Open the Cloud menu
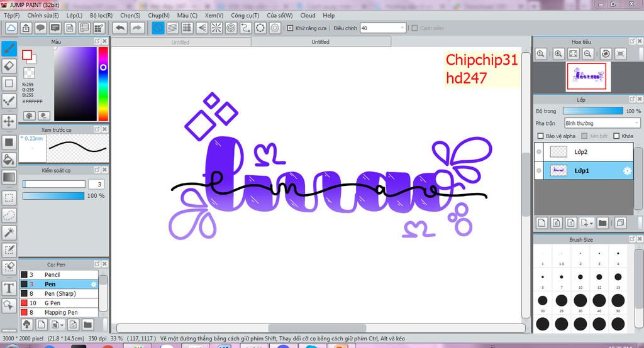The width and height of the screenshot is (644, 348). click(x=308, y=15)
